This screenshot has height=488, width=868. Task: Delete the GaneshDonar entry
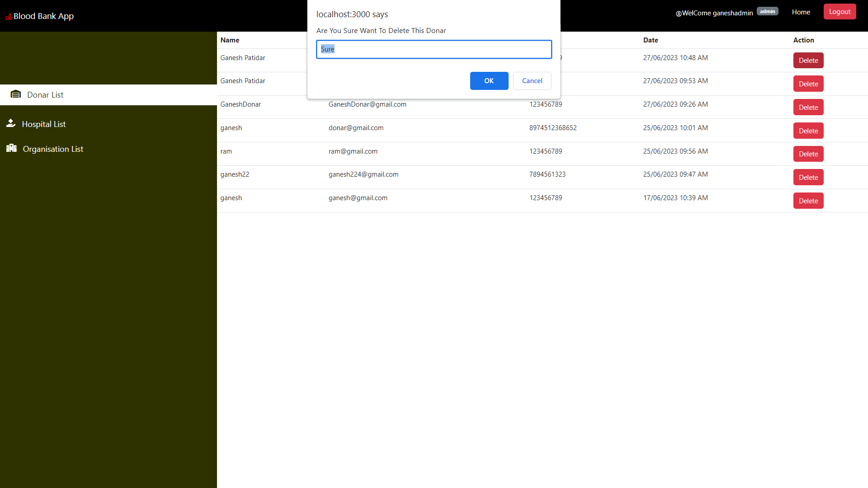[x=808, y=107]
